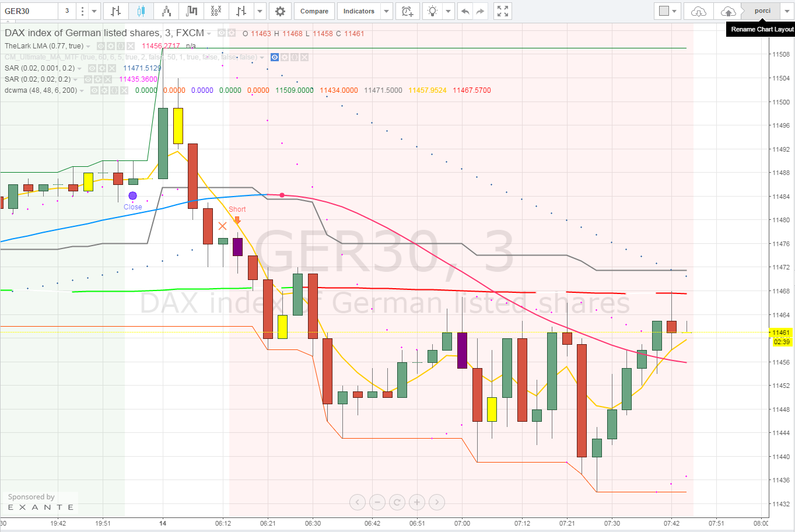Click the 11500 price axis label

click(x=781, y=102)
